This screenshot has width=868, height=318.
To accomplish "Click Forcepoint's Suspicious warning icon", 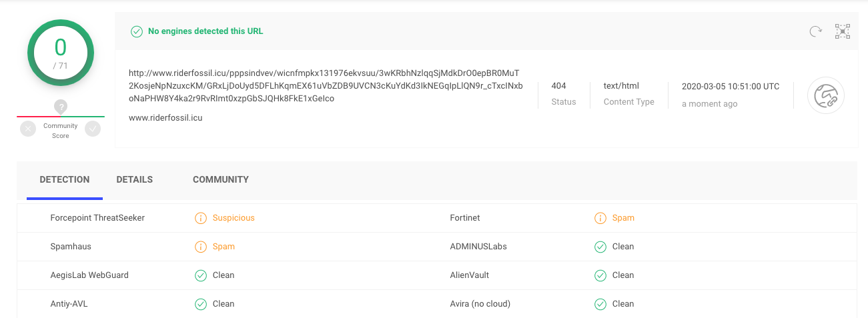I will click(x=200, y=218).
